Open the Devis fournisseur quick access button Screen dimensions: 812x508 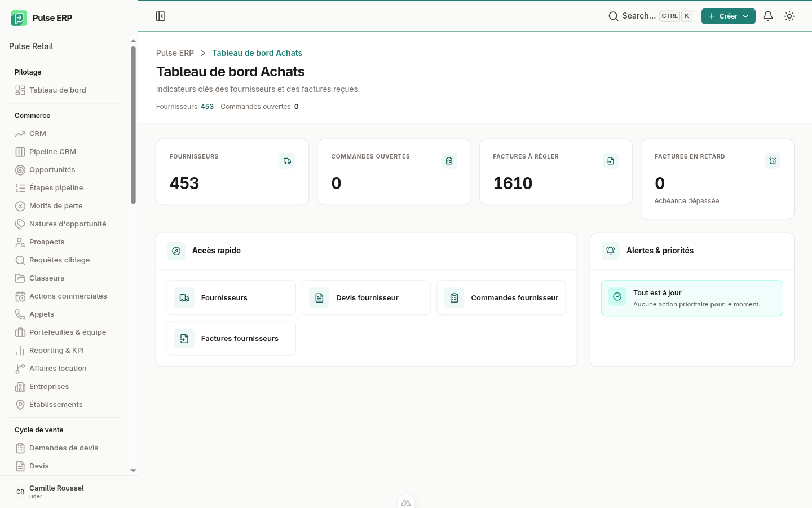coord(367,297)
